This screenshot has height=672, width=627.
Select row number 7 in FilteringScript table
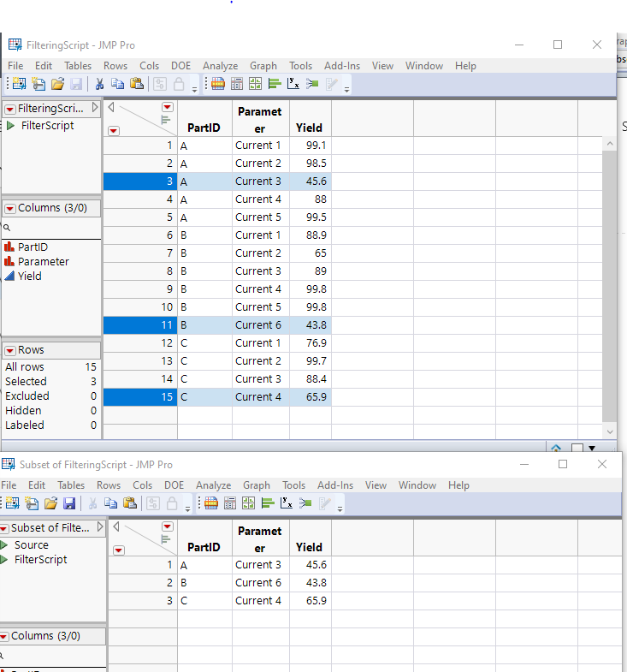click(140, 253)
